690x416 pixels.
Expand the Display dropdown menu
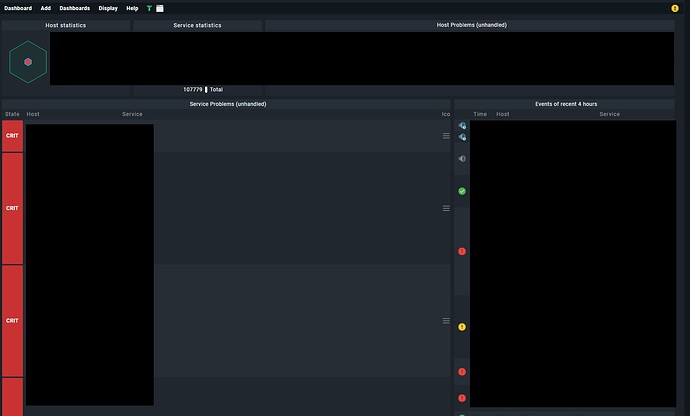click(108, 8)
